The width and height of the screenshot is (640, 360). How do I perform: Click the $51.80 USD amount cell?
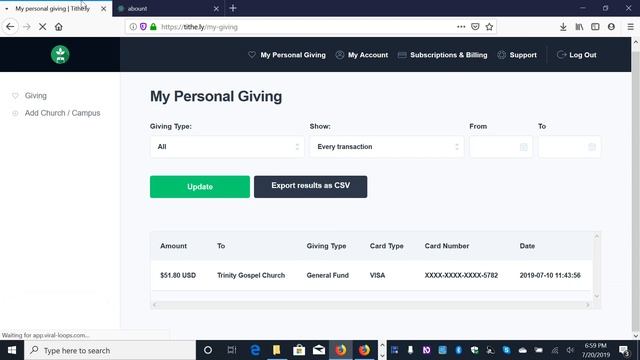coord(178,276)
